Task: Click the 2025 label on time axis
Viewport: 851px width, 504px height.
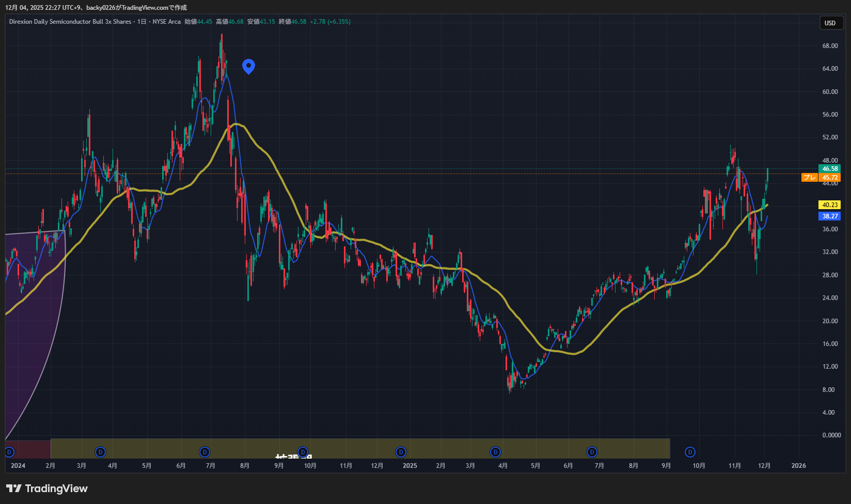Action: (409, 466)
